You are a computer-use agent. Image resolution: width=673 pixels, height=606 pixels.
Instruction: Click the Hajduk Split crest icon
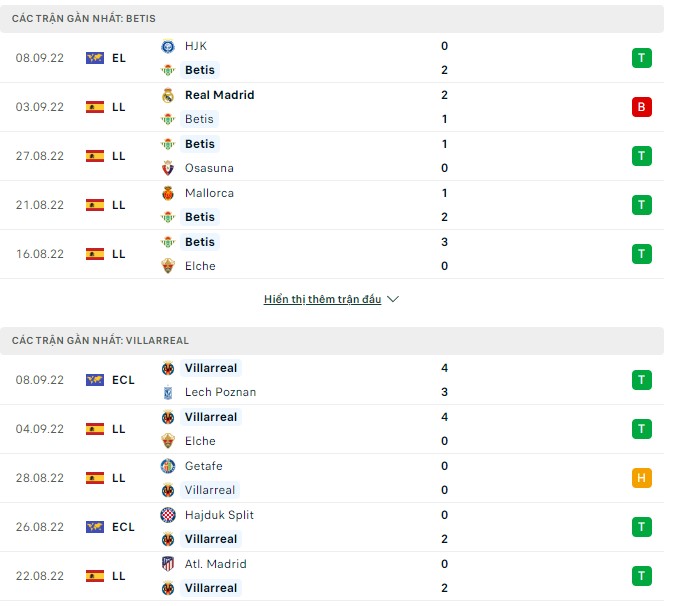click(x=167, y=515)
